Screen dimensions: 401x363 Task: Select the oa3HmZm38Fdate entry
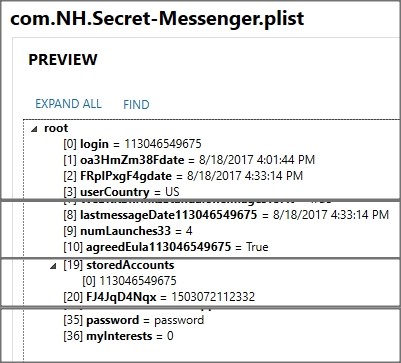click(189, 160)
